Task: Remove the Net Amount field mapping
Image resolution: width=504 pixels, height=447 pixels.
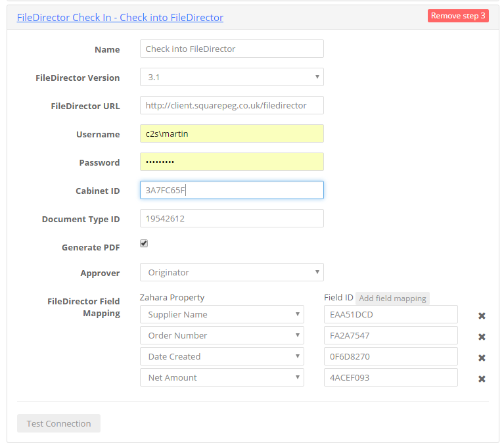Action: coord(482,379)
